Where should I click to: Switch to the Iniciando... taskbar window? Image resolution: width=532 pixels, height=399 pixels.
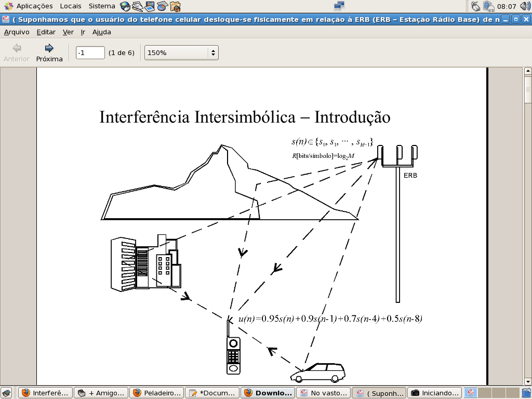[435, 393]
